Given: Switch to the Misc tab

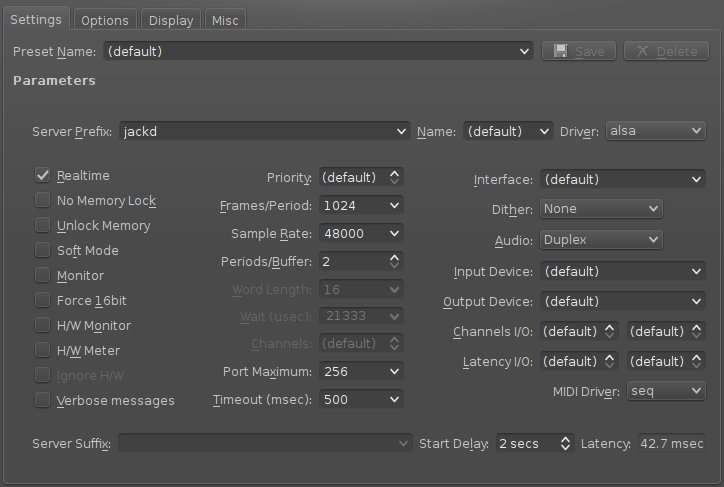Looking at the screenshot, I should pos(225,20).
